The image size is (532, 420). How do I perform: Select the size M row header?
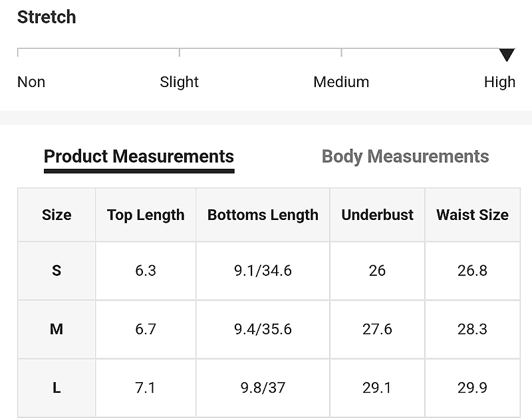(57, 329)
